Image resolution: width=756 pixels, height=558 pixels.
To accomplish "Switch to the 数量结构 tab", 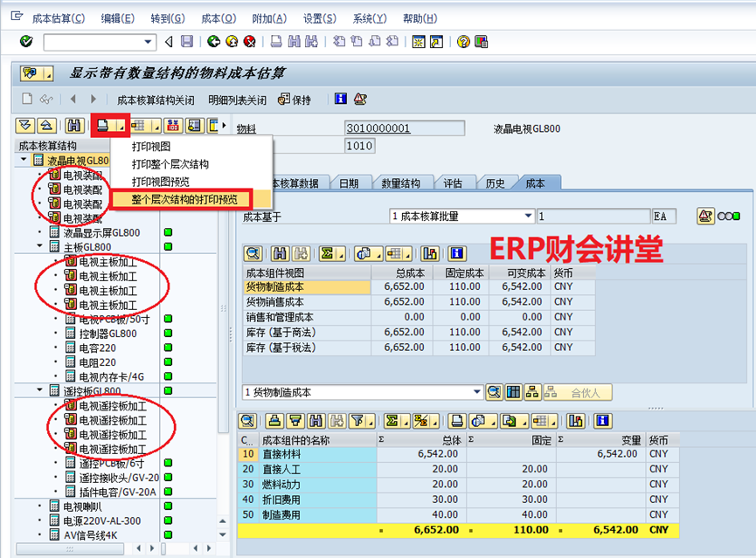I will [x=400, y=183].
